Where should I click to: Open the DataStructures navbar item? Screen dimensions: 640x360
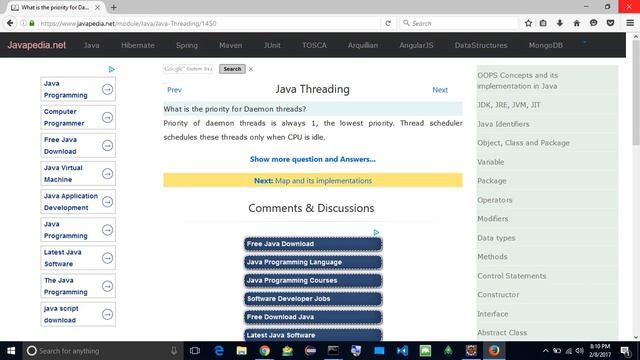(x=481, y=45)
